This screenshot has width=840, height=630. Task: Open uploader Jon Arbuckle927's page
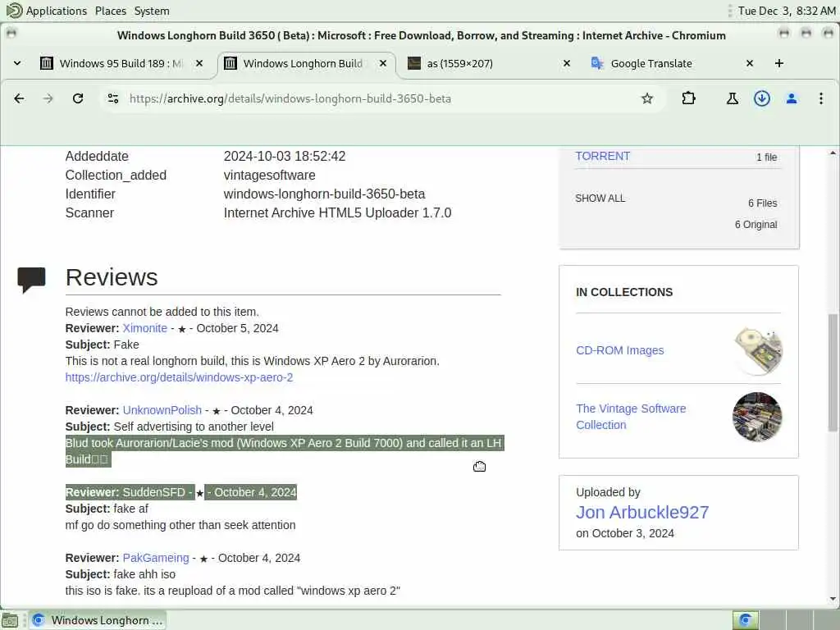click(641, 512)
